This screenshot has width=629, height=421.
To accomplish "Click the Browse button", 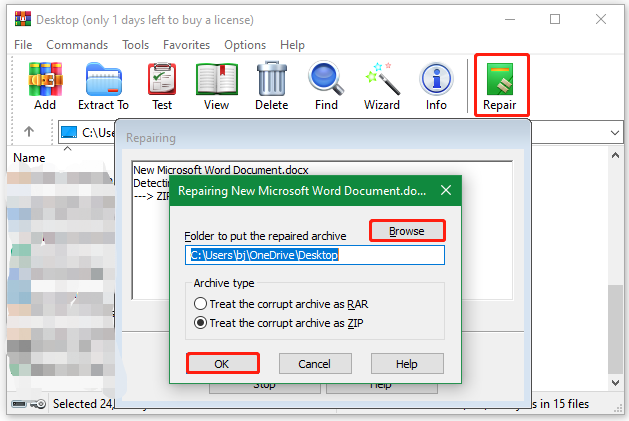I will [407, 231].
